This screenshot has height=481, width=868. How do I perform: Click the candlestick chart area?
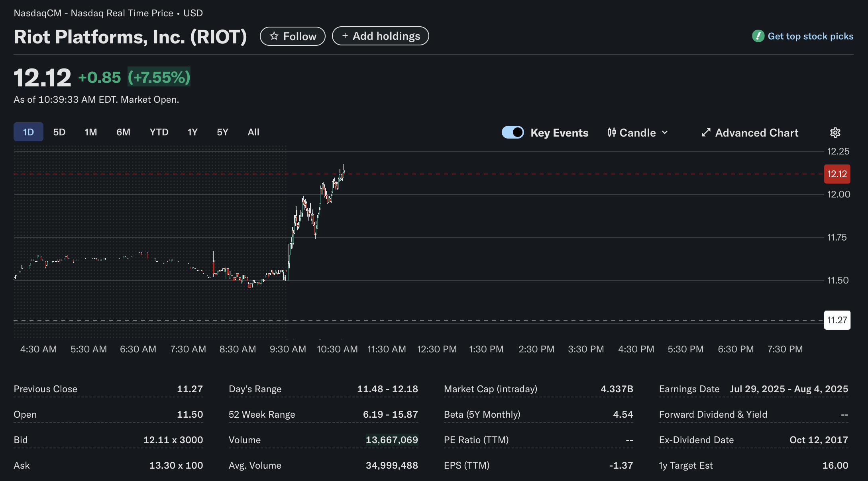(418, 242)
